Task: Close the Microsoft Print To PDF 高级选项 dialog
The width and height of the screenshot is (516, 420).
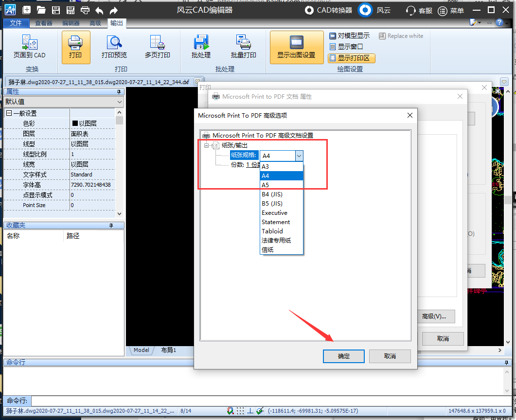Action: point(409,115)
